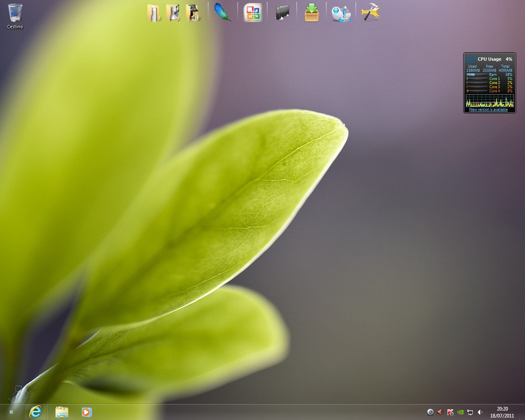The width and height of the screenshot is (525, 420).
Task: Open the downloads box icon
Action: (312, 12)
